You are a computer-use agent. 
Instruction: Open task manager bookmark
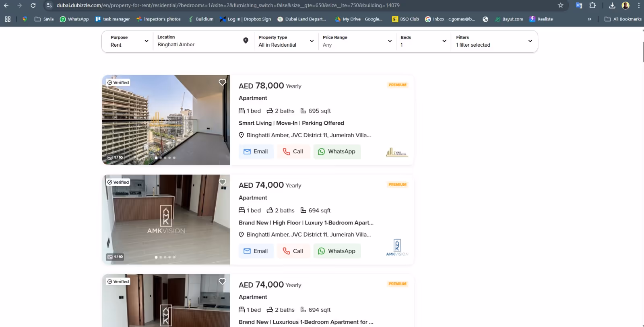[x=112, y=19]
